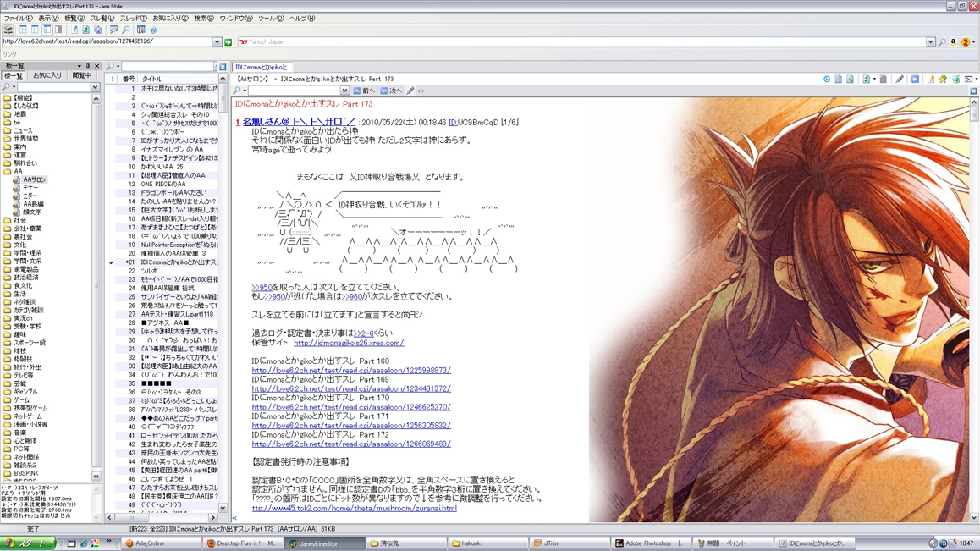The width and height of the screenshot is (980, 551).
Task: Open the Yahoo search box dropdown
Action: pyautogui.click(x=931, y=42)
